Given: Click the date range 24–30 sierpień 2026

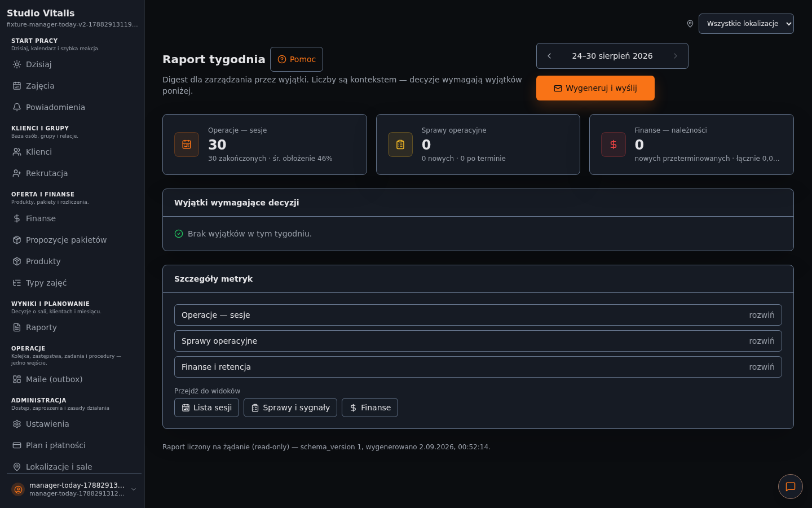Looking at the screenshot, I should click(x=612, y=56).
